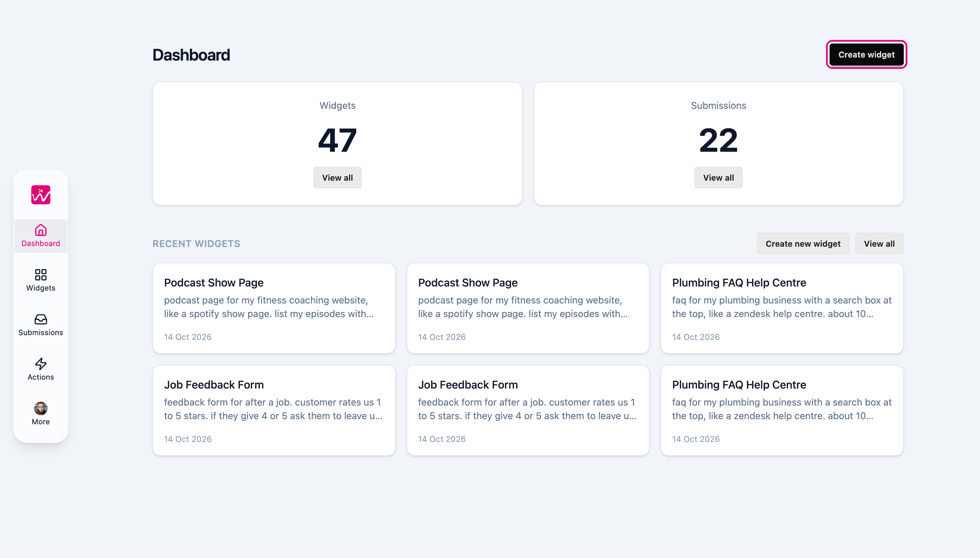Click the user avatar above More
980x558 pixels.
[x=40, y=408]
